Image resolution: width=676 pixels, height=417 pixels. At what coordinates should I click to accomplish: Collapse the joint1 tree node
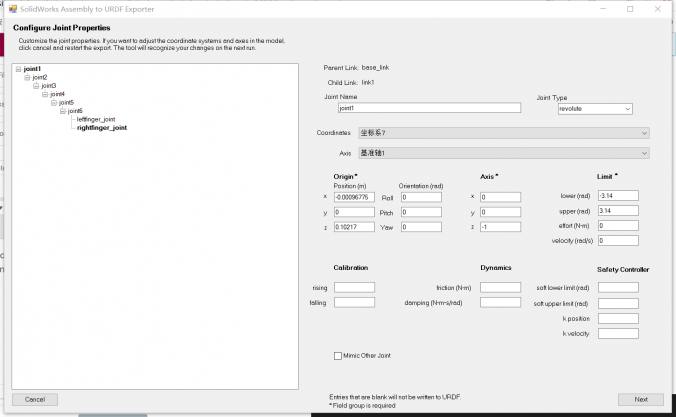[18, 69]
